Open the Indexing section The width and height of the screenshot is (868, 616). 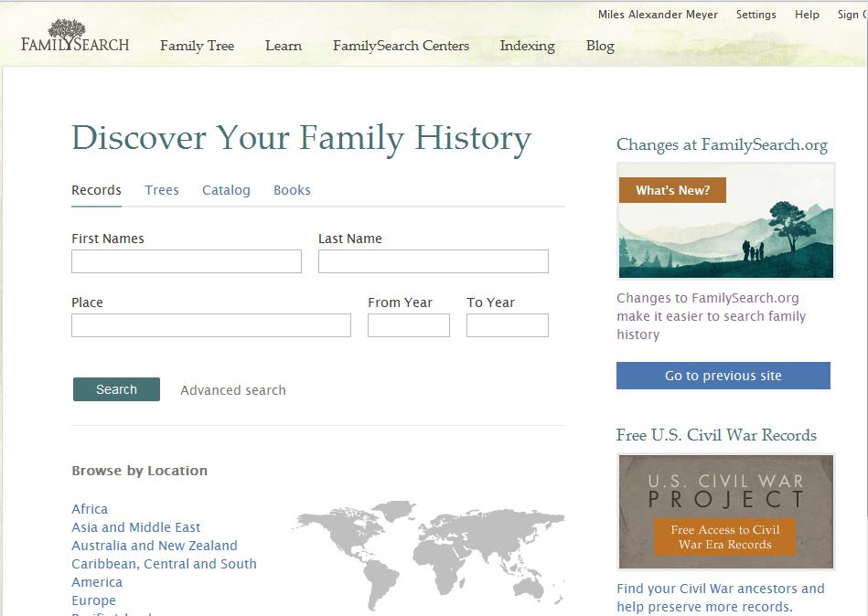click(527, 46)
